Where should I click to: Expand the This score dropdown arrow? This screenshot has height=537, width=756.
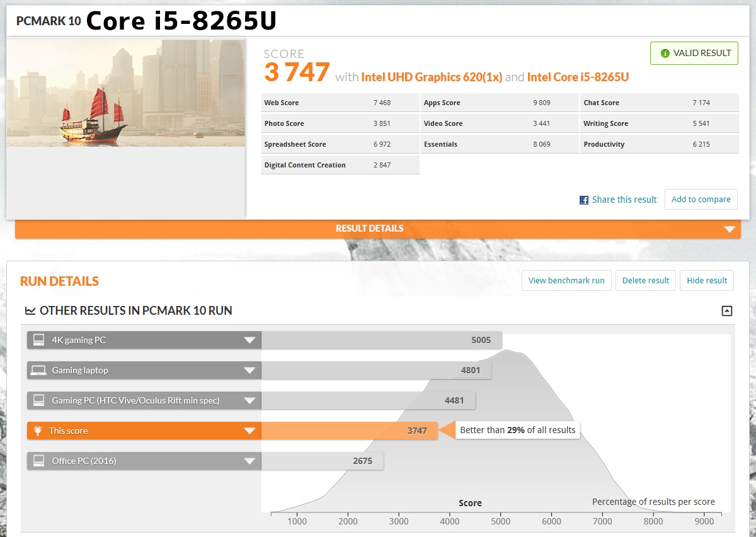(251, 431)
